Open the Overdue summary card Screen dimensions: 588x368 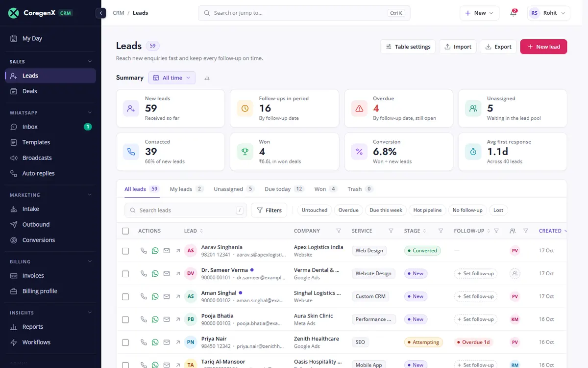pyautogui.click(x=398, y=108)
